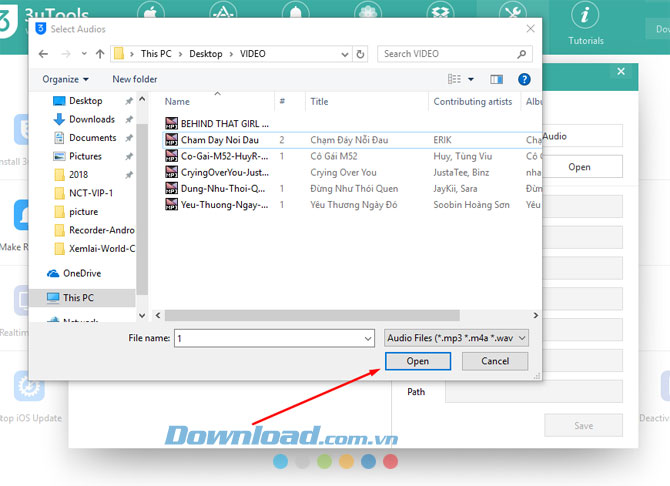This screenshot has width=670, height=486.
Task: Expand the File name dropdown arrow
Action: [368, 339]
